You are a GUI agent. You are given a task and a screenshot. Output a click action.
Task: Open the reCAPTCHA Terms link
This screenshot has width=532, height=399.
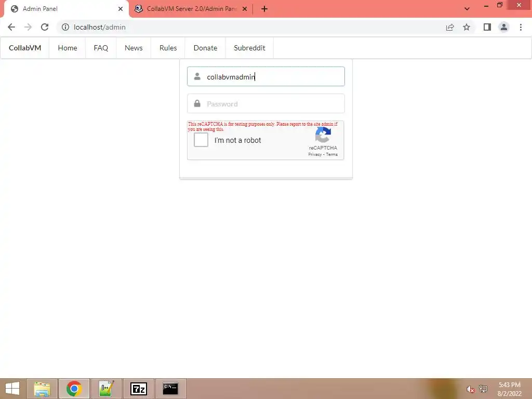(332, 154)
